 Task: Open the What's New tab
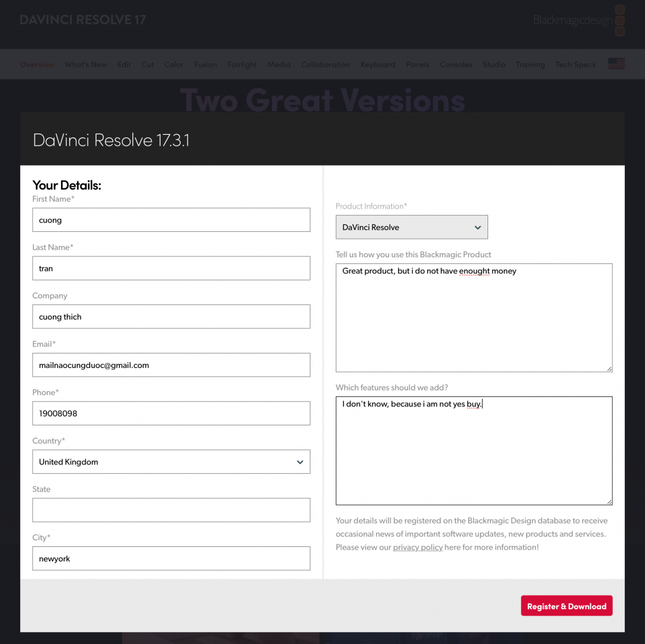(86, 64)
